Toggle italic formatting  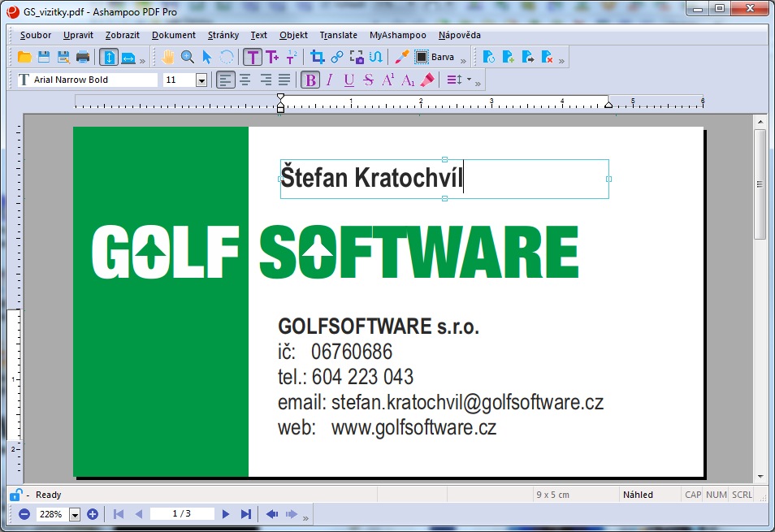click(x=329, y=79)
